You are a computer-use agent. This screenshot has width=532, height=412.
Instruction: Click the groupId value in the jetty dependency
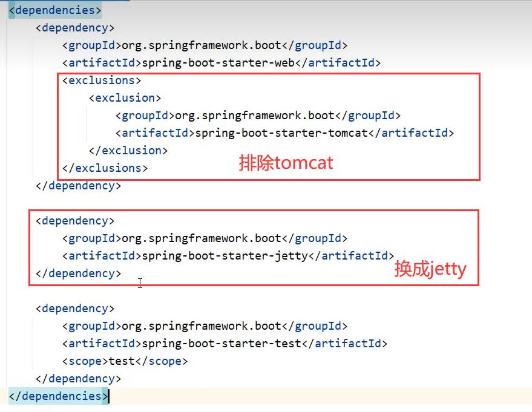coord(202,238)
